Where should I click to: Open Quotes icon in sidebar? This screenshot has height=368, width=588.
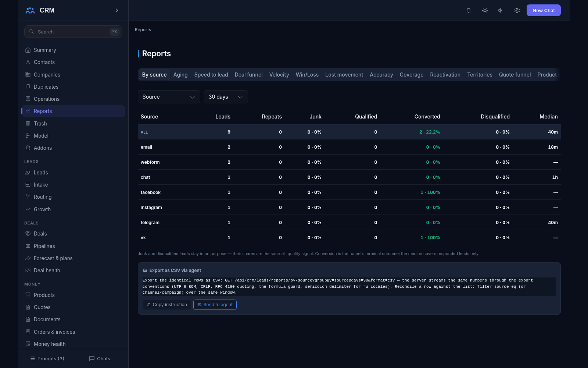tap(28, 307)
